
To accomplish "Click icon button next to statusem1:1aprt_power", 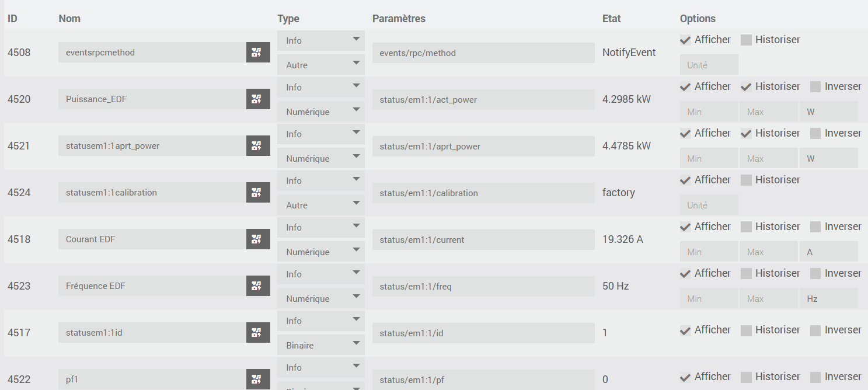I will click(258, 146).
